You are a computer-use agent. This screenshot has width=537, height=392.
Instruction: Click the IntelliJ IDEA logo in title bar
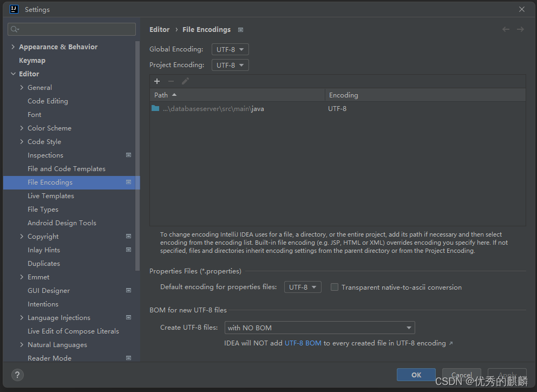click(14, 9)
